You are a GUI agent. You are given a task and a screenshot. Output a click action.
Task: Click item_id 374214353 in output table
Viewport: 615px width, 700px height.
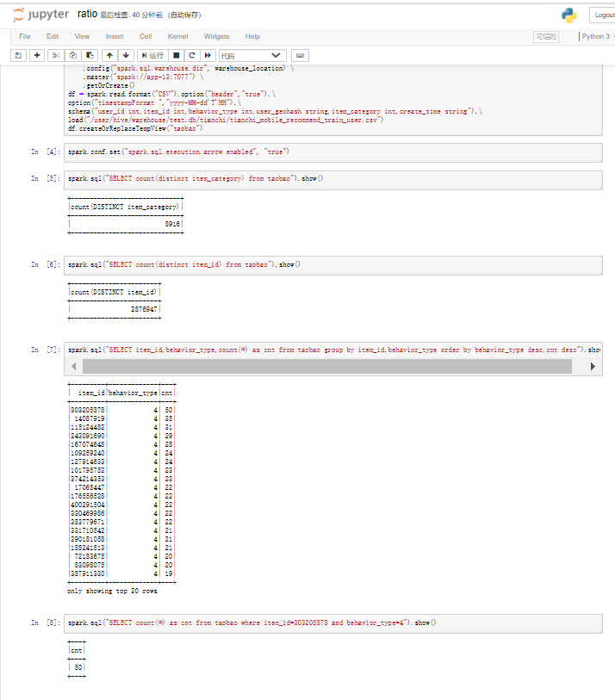pos(88,479)
